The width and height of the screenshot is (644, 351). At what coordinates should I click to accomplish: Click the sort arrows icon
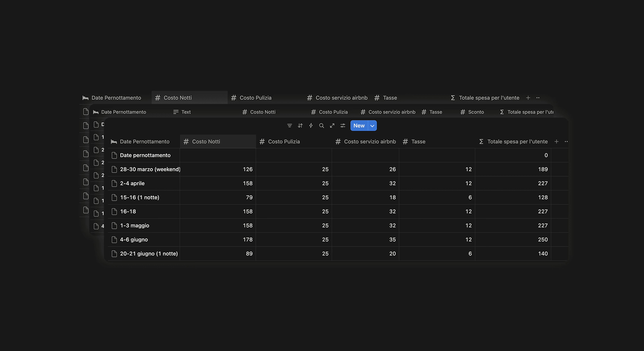(300, 126)
